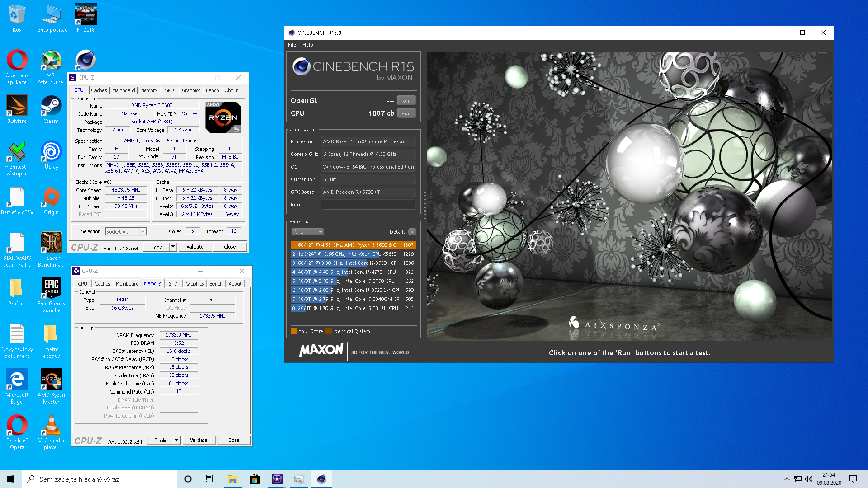This screenshot has height=488, width=868.
Task: Run the CPU test in Cinebench
Action: [x=406, y=113]
